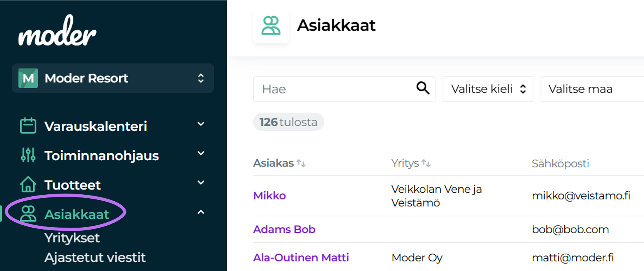Collapse the expanded Asiakkaat sidebar section

[x=201, y=212]
